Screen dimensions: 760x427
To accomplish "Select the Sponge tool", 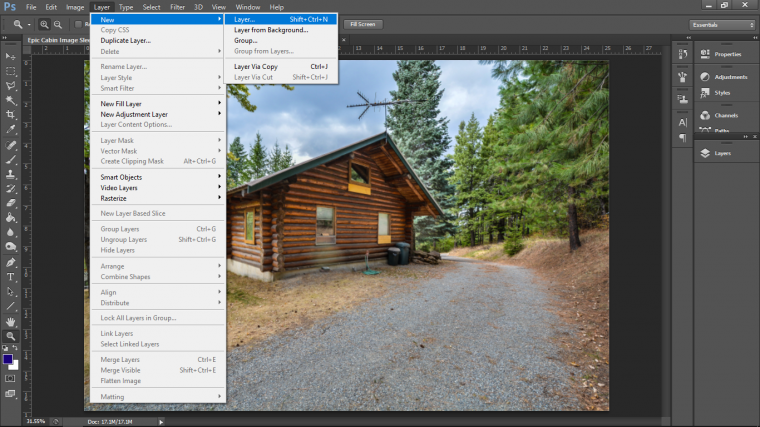I will click(10, 247).
